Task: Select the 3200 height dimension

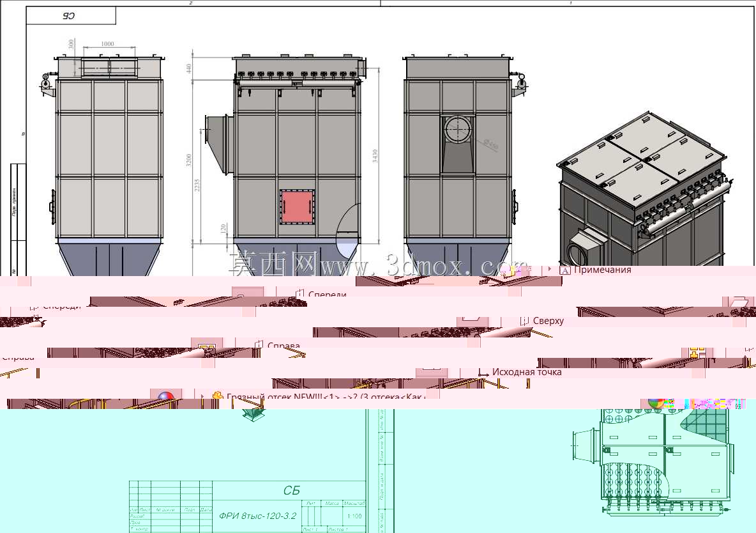Action: pos(189,160)
